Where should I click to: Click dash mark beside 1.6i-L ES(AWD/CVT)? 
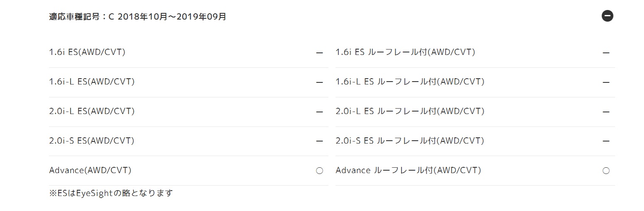[x=319, y=82]
